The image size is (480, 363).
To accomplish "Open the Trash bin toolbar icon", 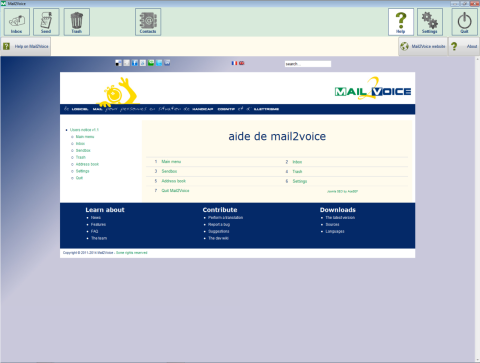I will pyautogui.click(x=77, y=22).
